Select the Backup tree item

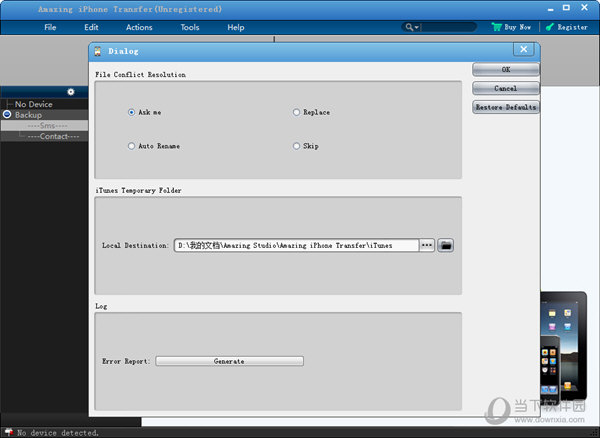[x=28, y=115]
